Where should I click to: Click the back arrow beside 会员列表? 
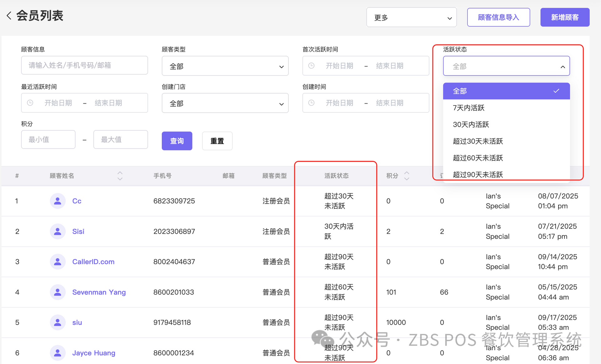click(9, 16)
